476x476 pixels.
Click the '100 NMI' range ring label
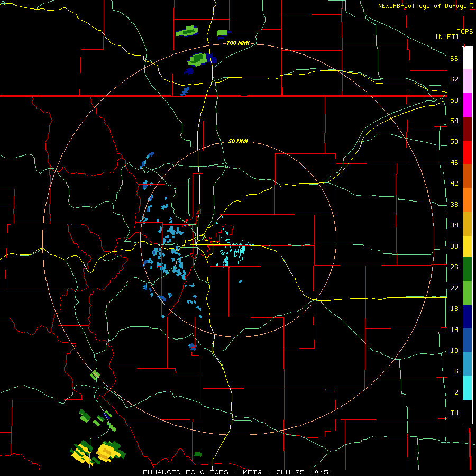click(238, 43)
